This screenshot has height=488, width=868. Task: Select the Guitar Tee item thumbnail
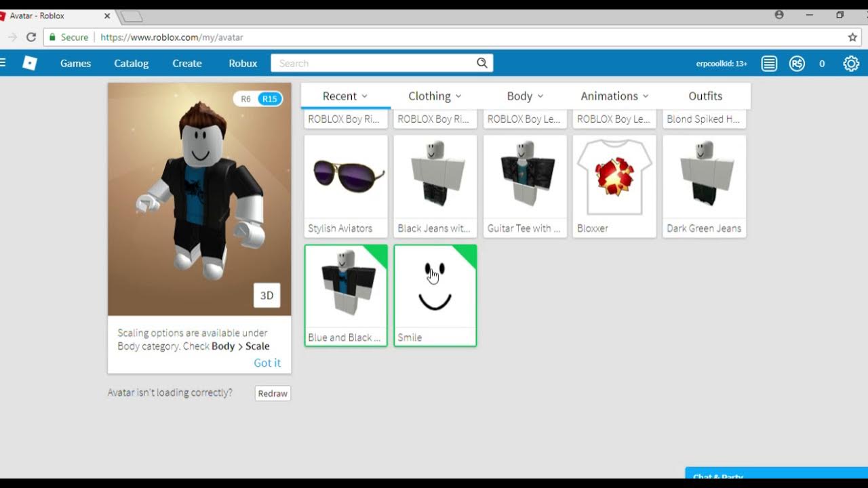(x=525, y=178)
